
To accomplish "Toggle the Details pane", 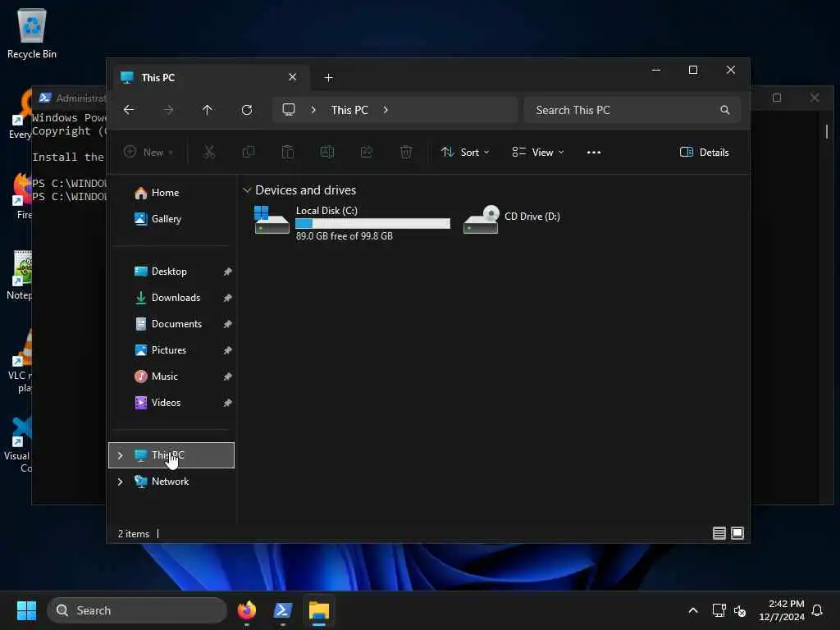I will [704, 152].
